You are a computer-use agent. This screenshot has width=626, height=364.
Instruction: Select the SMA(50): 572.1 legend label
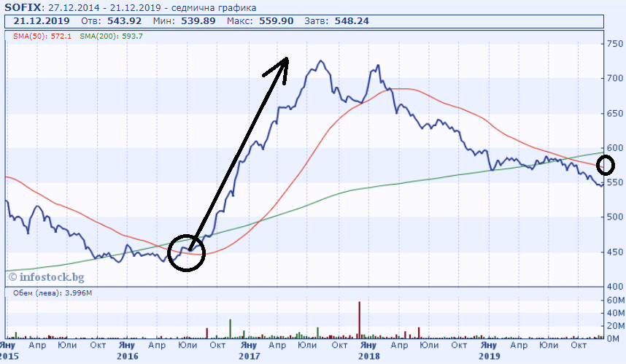(x=42, y=36)
